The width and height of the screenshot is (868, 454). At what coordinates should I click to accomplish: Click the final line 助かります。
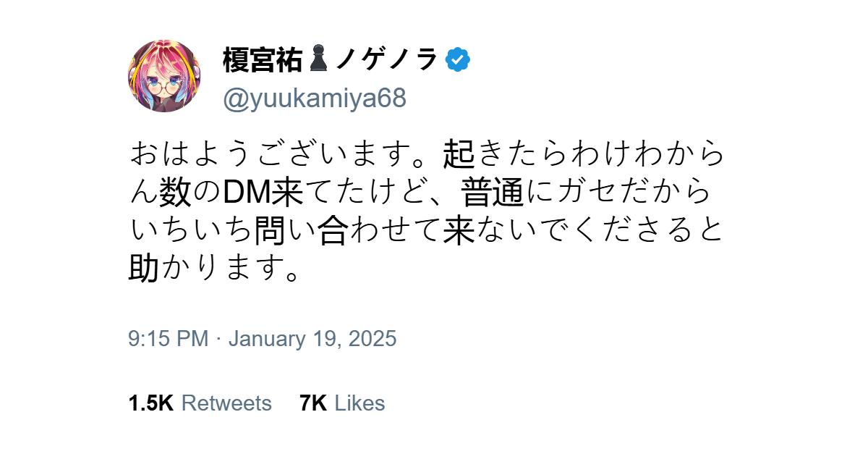pos(215,269)
